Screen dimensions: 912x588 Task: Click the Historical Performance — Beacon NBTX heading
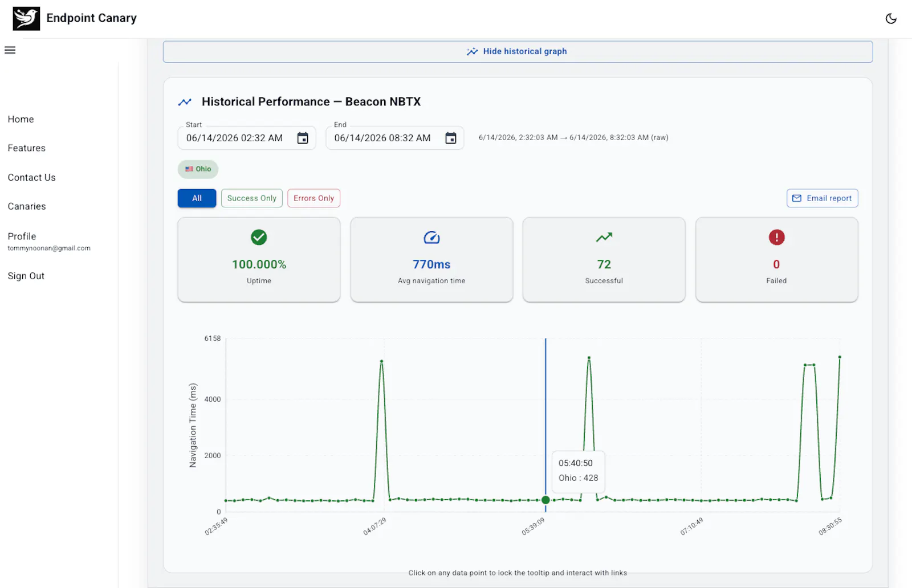311,102
